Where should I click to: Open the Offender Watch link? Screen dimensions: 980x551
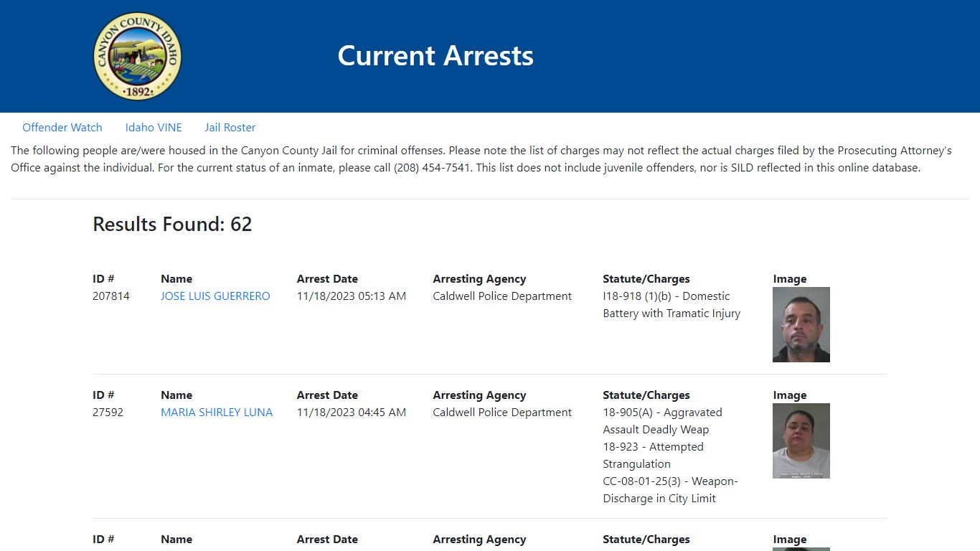62,128
